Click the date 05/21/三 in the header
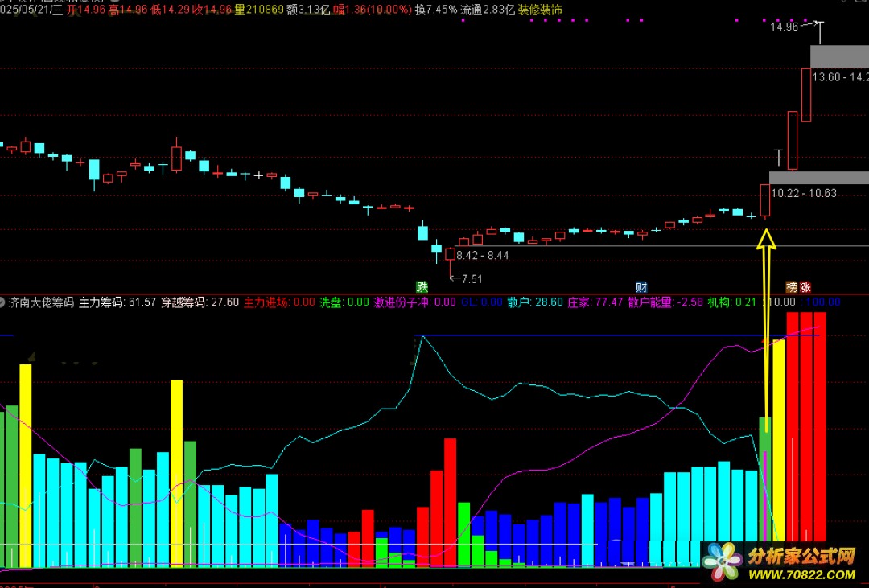Image resolution: width=869 pixels, height=588 pixels. pyautogui.click(x=31, y=10)
